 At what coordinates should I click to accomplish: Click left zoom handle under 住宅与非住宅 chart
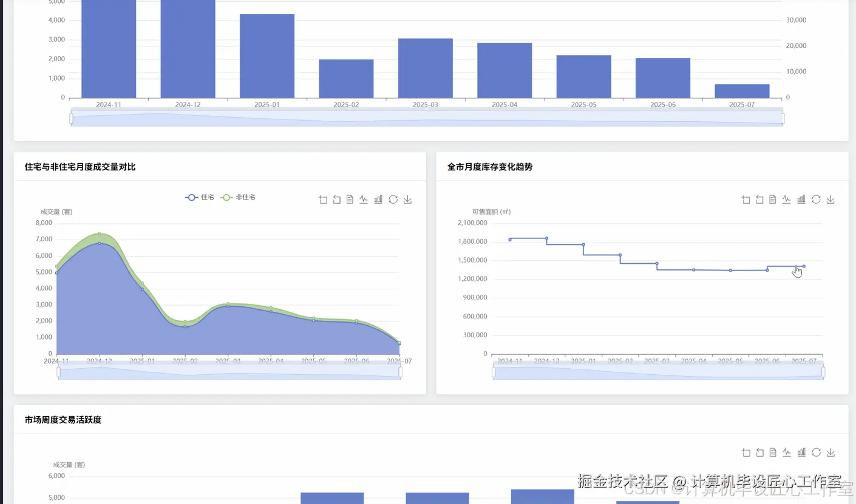59,372
